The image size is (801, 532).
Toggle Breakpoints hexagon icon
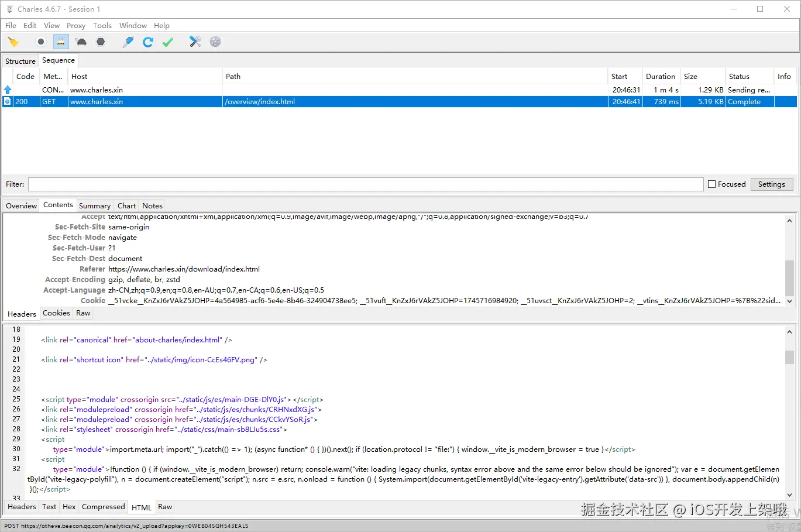click(x=101, y=42)
